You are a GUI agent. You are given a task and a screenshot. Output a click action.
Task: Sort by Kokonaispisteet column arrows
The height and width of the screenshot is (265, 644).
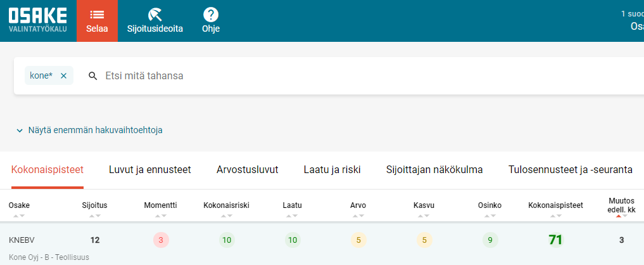pyautogui.click(x=555, y=216)
